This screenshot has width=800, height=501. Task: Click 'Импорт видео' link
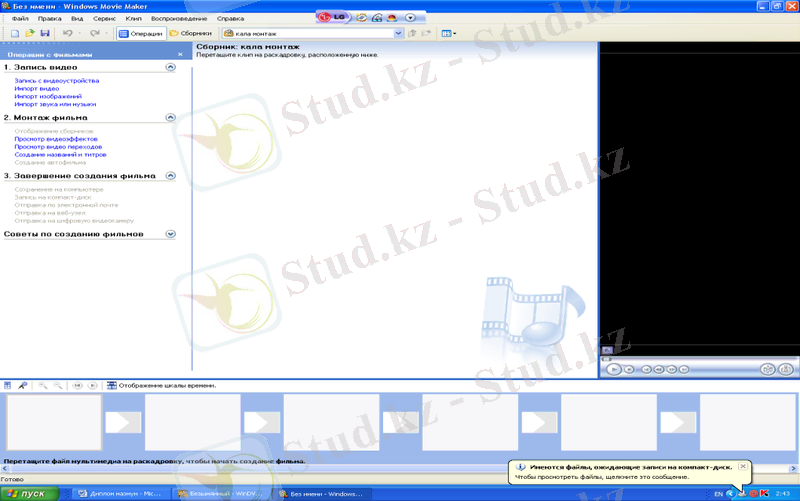(x=37, y=88)
